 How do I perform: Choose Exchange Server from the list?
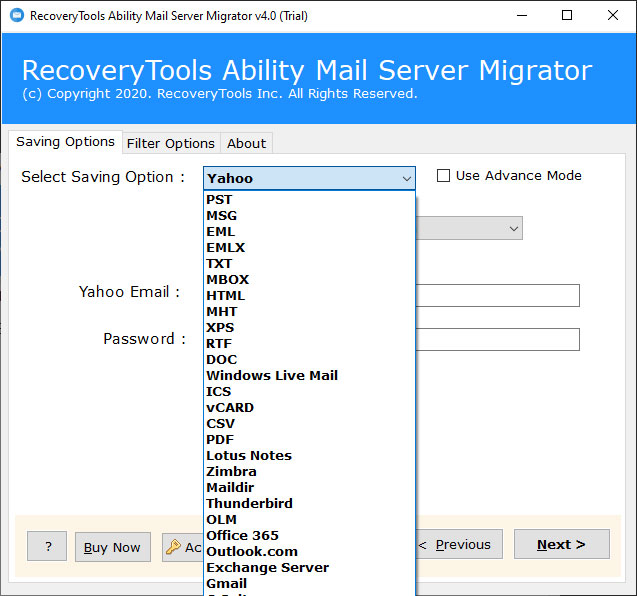pyautogui.click(x=309, y=567)
